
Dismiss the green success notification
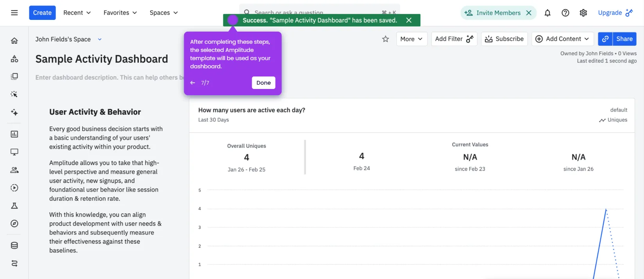[409, 20]
